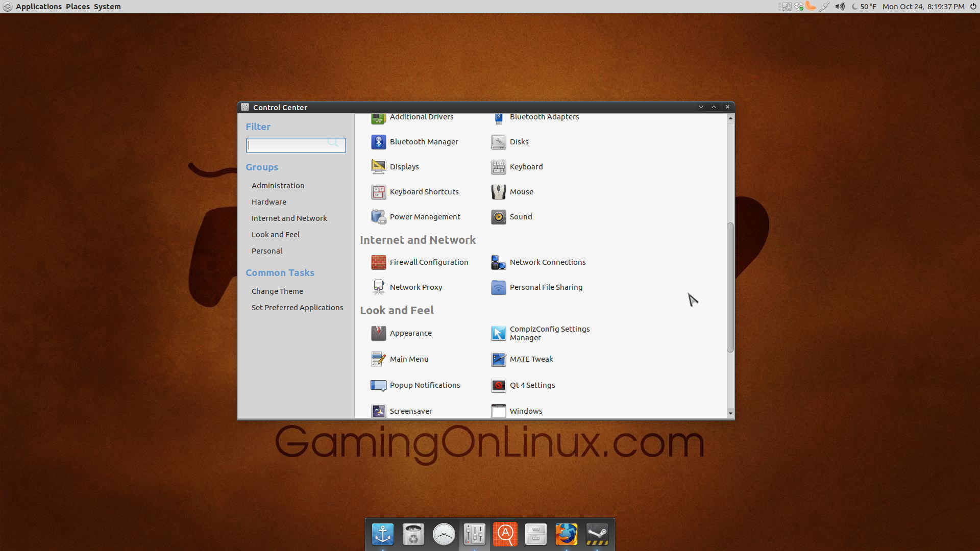980x551 pixels.
Task: Jump to the Personal group
Action: pos(267,251)
